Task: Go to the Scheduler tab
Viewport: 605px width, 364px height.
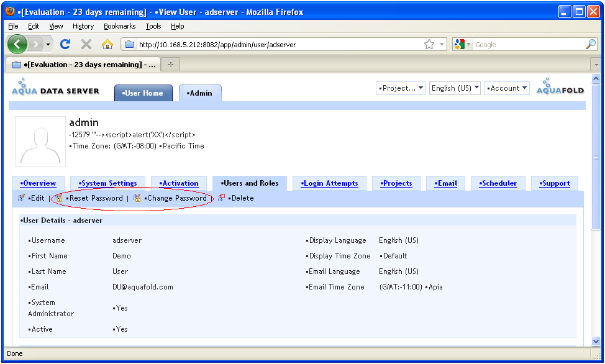Action: [498, 183]
